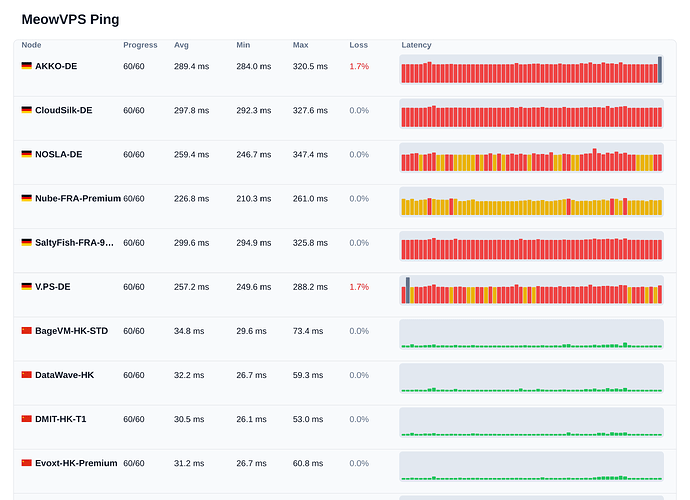The width and height of the screenshot is (690, 500).
Task: Click the Max column header
Action: (301, 45)
